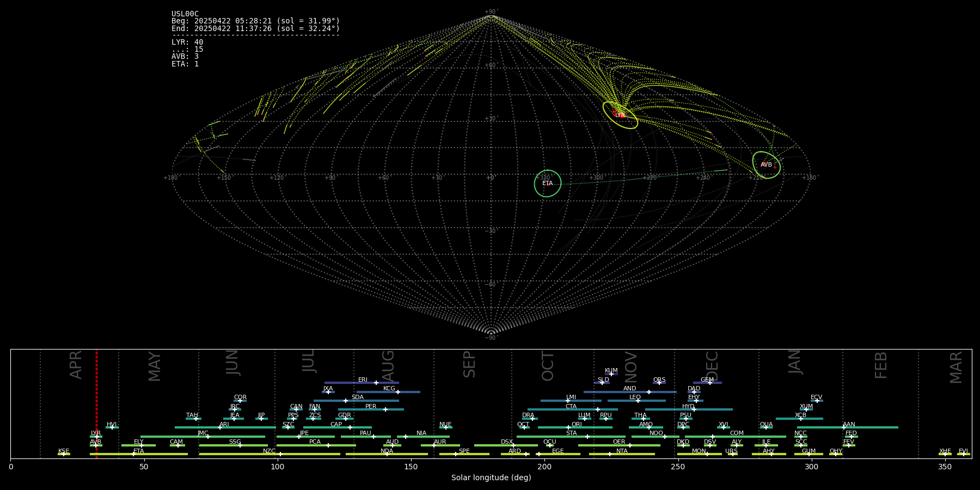Select the KUM shower marker in the timeline
980x490 pixels.
pos(611,374)
